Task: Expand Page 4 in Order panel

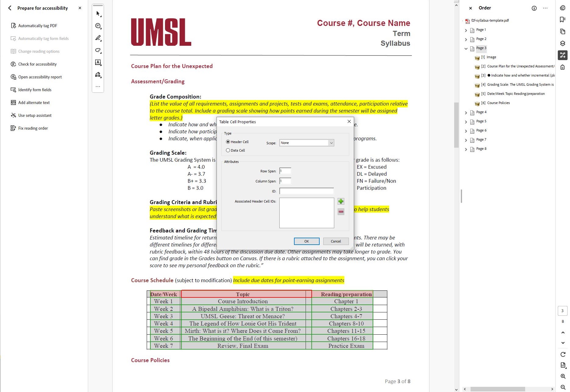Action: (x=466, y=113)
